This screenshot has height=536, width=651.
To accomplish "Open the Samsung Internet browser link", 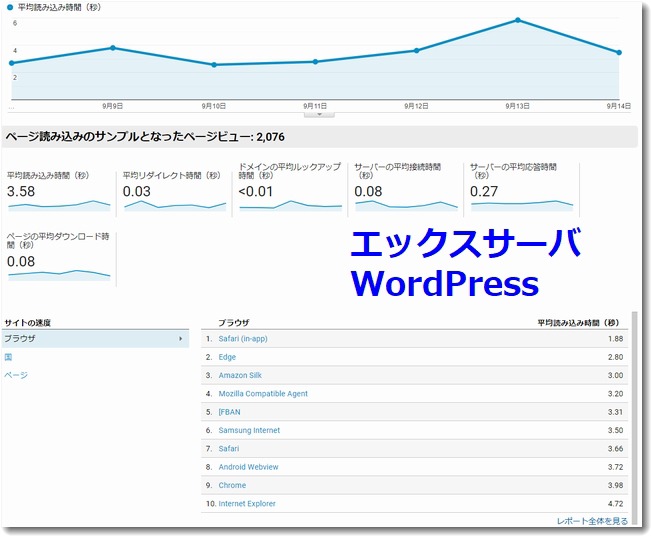I will (x=249, y=430).
